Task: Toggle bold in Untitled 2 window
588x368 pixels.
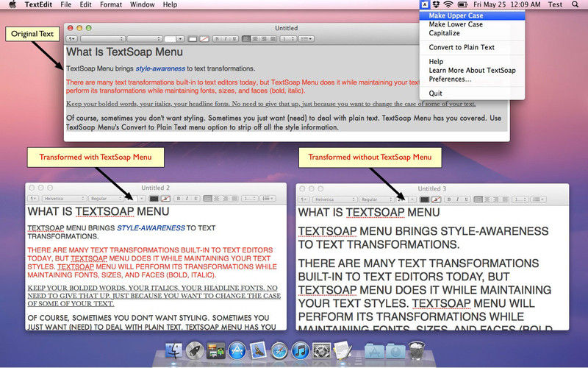Action: pos(179,198)
